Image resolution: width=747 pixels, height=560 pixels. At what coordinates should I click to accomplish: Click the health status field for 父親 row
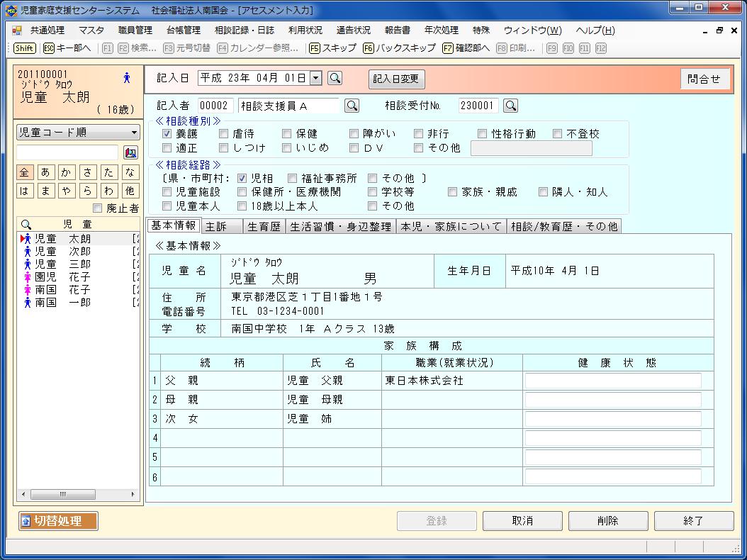[x=612, y=381]
